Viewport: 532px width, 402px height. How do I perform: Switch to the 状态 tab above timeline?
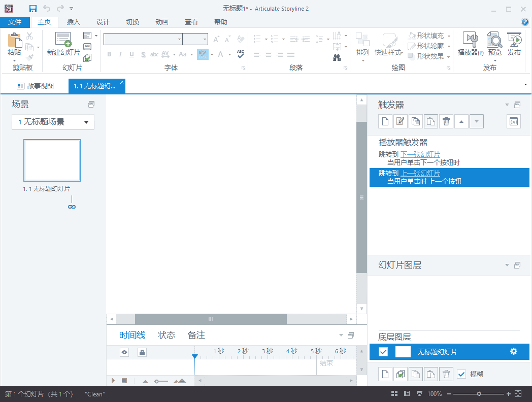click(167, 335)
